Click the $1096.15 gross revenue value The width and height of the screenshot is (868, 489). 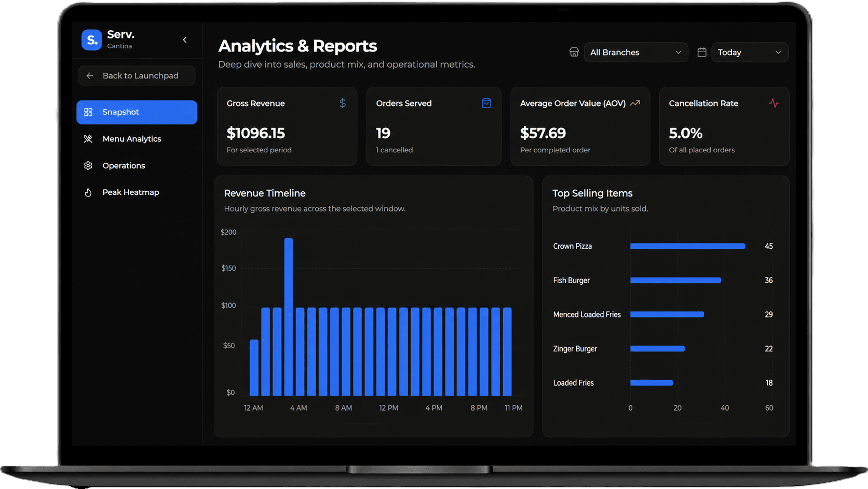[x=256, y=133]
